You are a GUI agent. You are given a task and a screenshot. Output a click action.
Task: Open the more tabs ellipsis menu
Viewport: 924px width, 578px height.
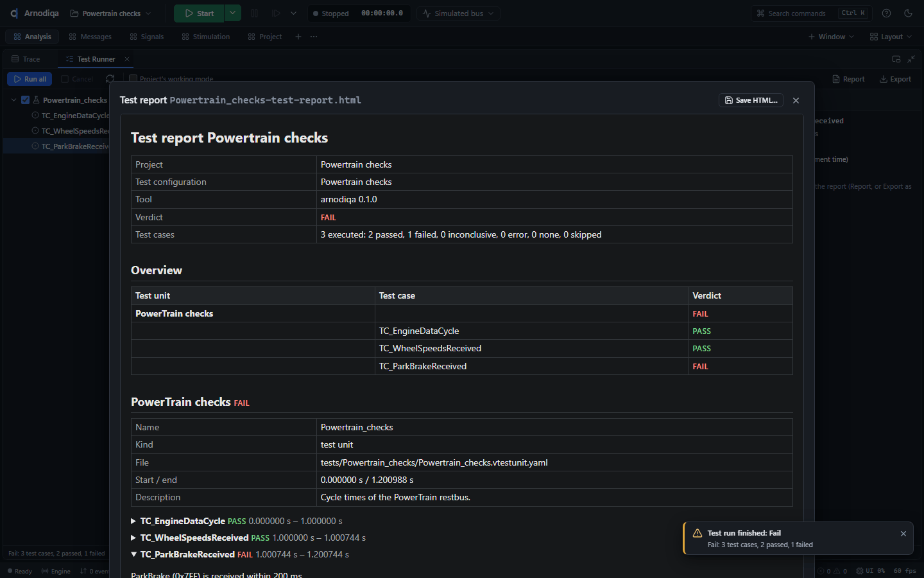tap(314, 37)
